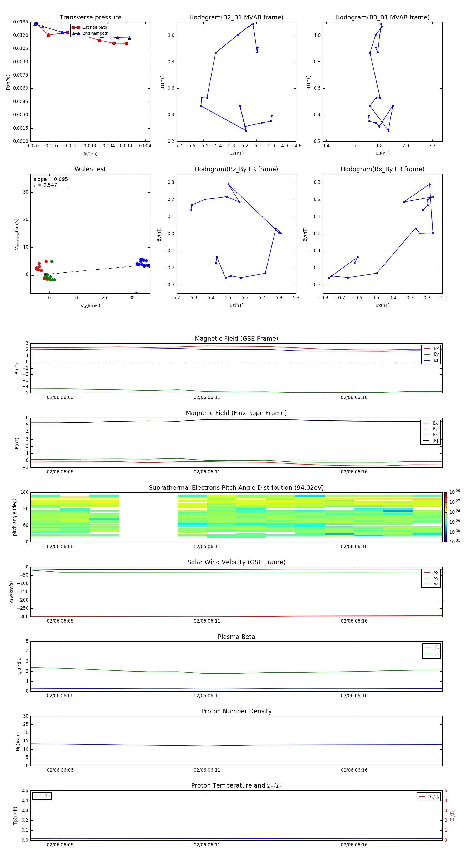Click the 'Magnetic Field (Flux Rope Frame)' title

(236, 413)
